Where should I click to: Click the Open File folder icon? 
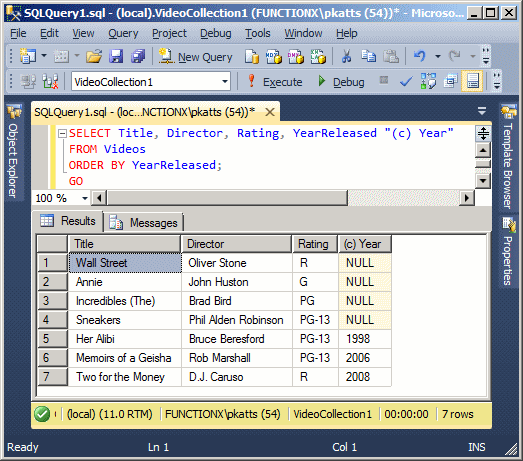94,56
